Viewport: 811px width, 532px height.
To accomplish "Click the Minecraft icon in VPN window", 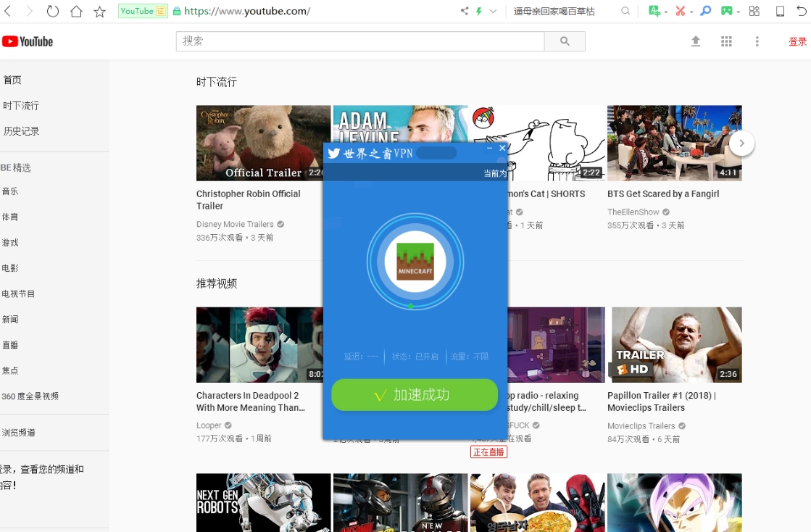I will (x=415, y=262).
